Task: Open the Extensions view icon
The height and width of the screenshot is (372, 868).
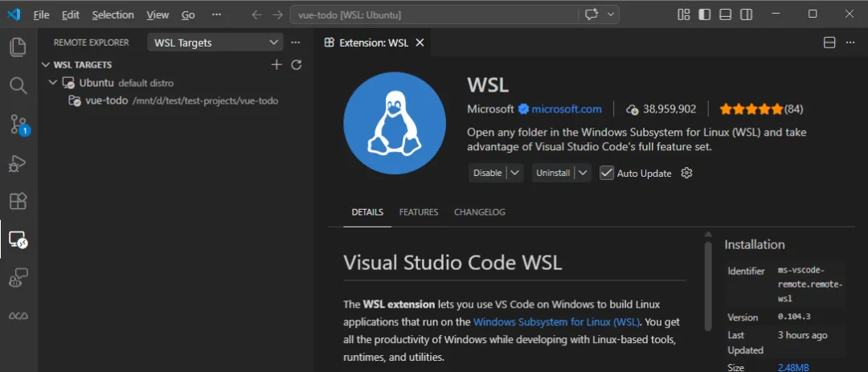Action: [x=18, y=201]
